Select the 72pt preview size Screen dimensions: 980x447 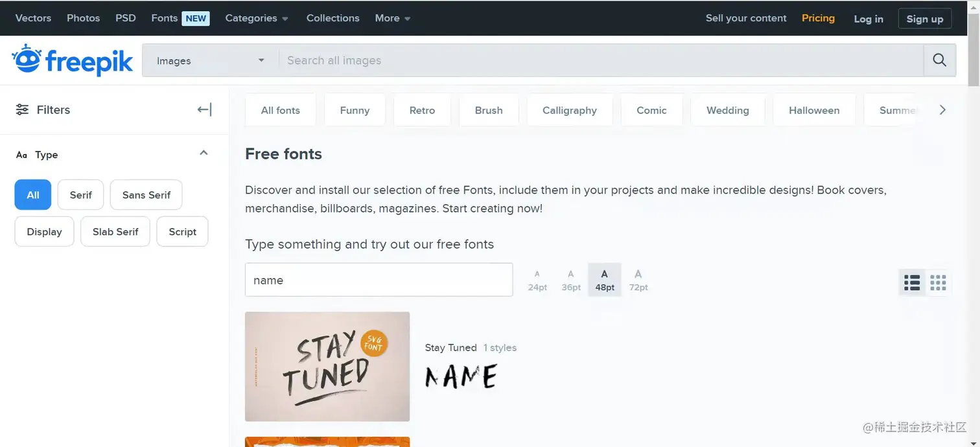pyautogui.click(x=638, y=280)
